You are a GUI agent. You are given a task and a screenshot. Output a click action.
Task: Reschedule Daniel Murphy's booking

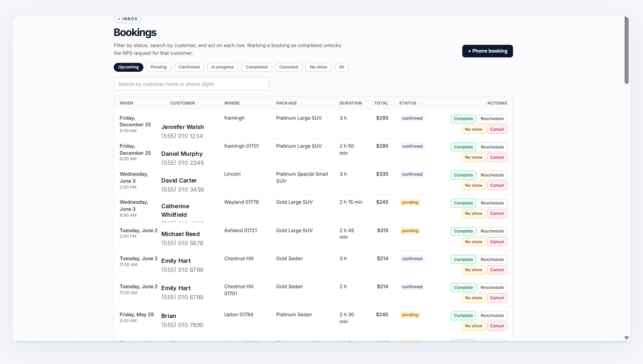point(492,147)
